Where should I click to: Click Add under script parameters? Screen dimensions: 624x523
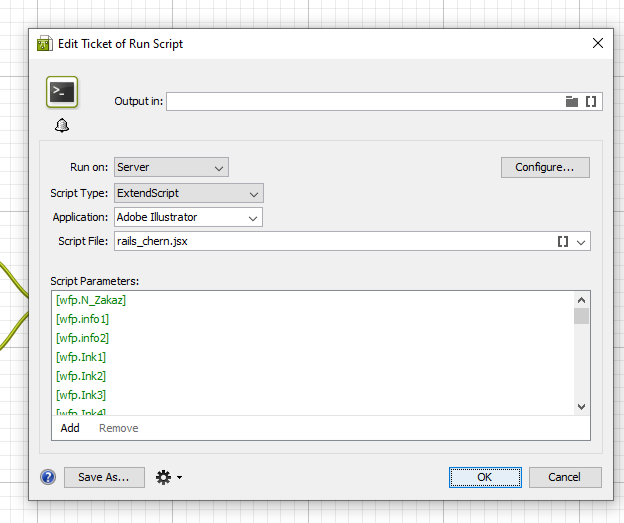(x=70, y=428)
